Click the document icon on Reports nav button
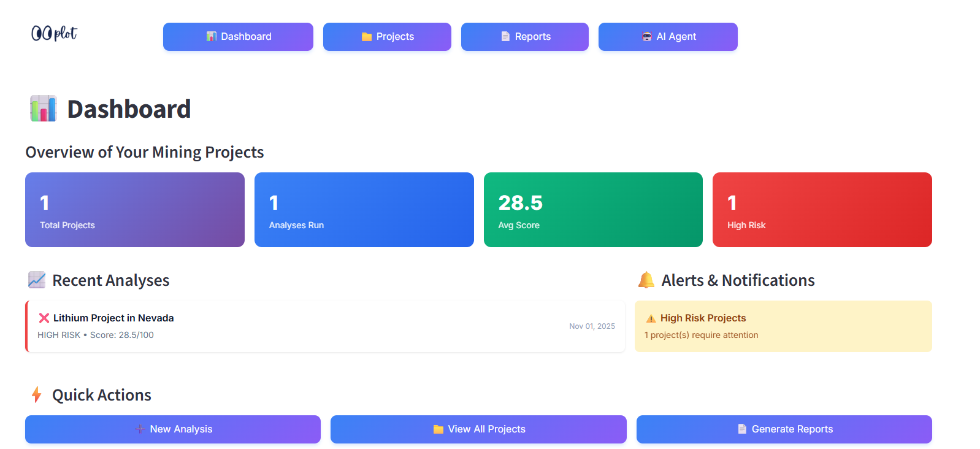 [x=505, y=37]
